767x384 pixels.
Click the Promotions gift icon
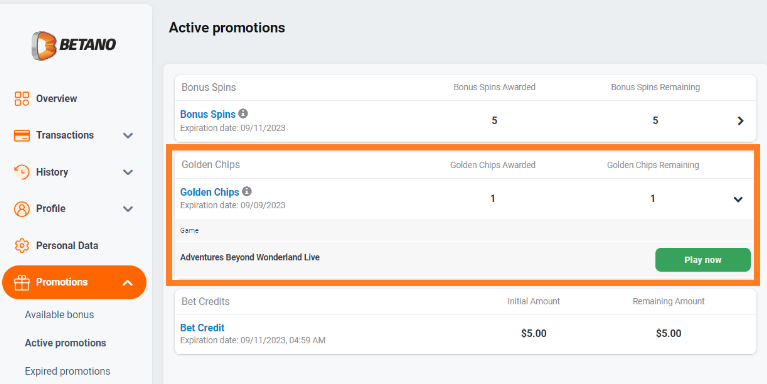22,282
